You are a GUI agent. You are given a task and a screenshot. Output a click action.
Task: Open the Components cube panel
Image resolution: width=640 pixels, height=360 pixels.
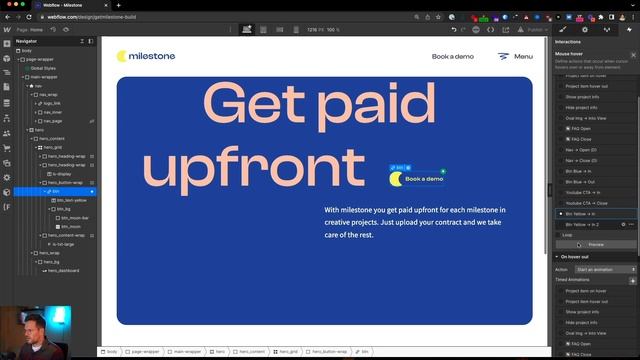pyautogui.click(x=7, y=58)
